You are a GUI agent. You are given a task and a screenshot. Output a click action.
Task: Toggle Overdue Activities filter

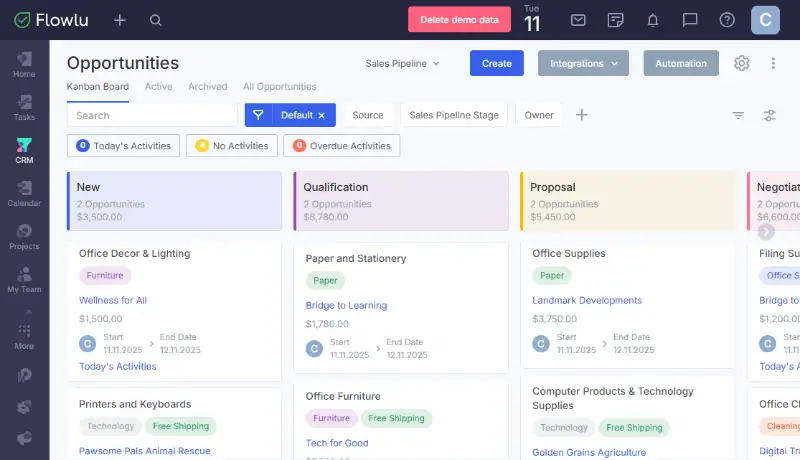341,145
